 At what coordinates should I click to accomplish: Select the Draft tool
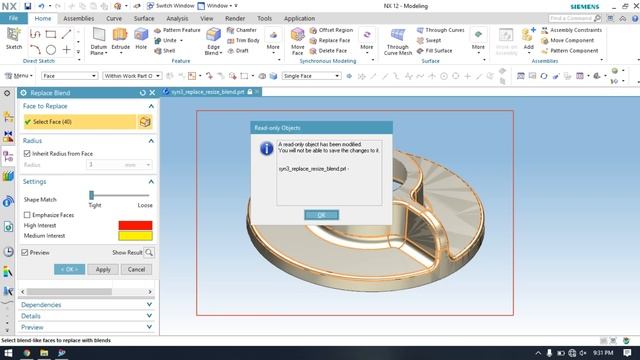(238, 51)
